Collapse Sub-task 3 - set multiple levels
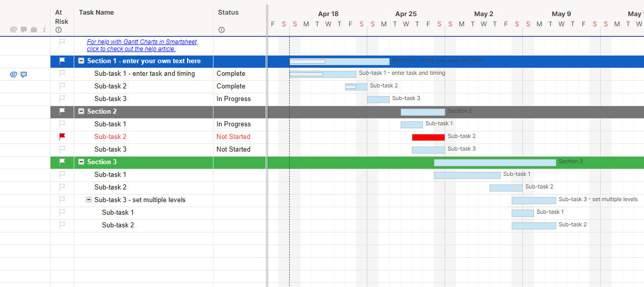The height and width of the screenshot is (287, 644). point(89,200)
